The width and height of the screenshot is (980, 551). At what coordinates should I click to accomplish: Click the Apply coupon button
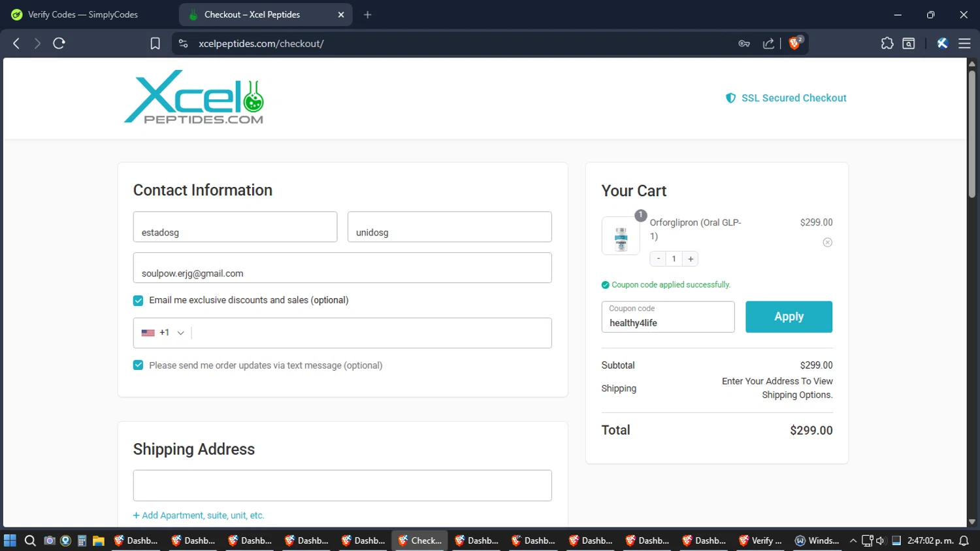[x=789, y=317]
